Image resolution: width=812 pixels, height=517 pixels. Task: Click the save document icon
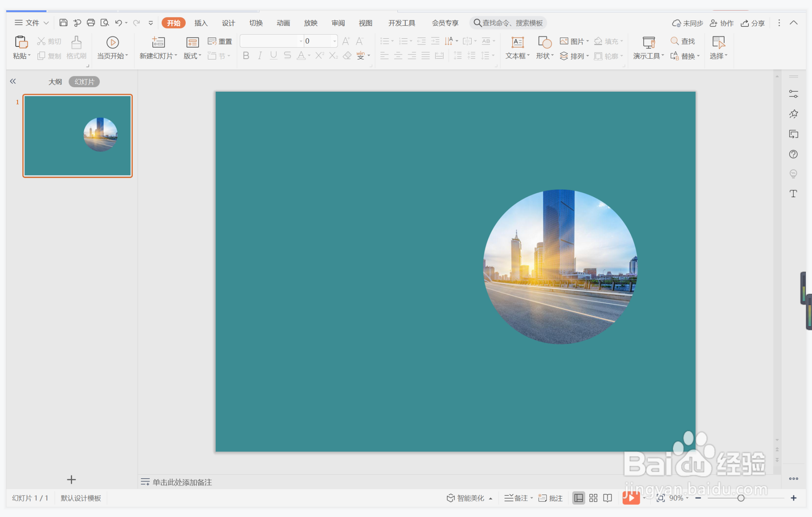pos(63,23)
